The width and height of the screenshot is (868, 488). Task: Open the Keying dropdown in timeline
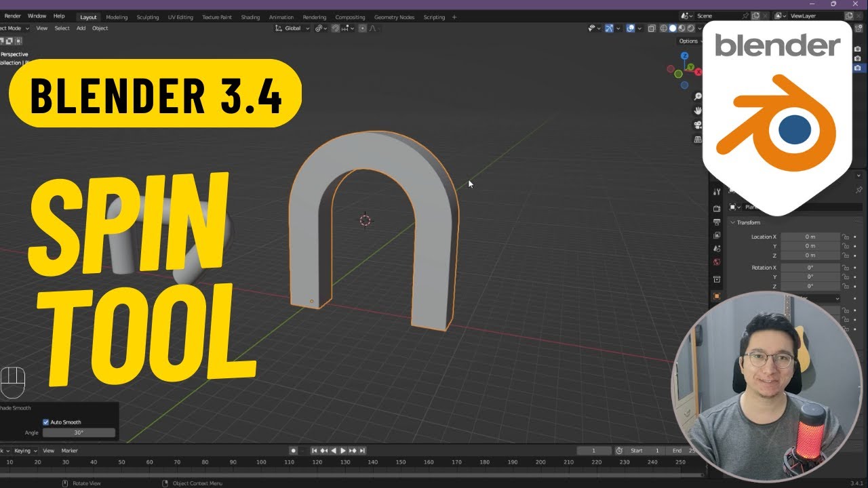25,451
